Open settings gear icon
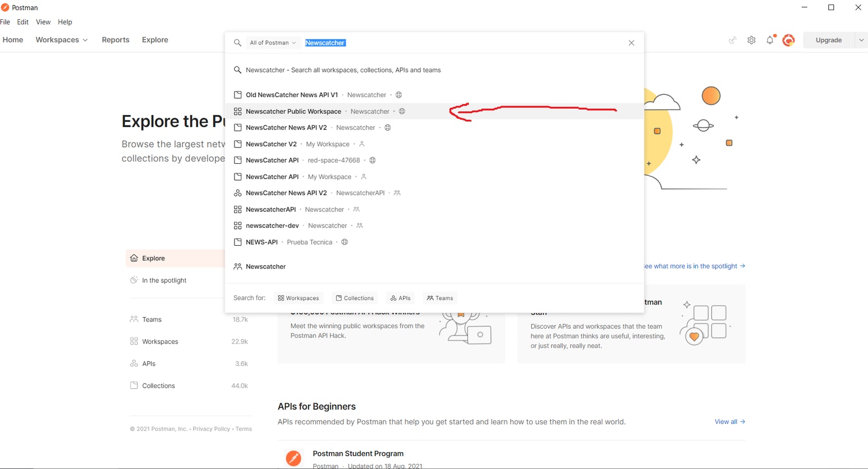Viewport: 868px width, 469px height. pyautogui.click(x=751, y=40)
